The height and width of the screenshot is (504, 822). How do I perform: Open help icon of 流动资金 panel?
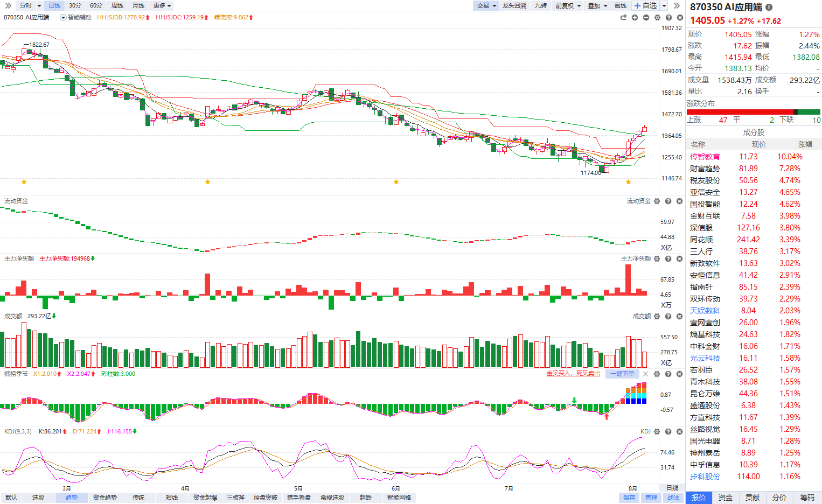coord(668,201)
